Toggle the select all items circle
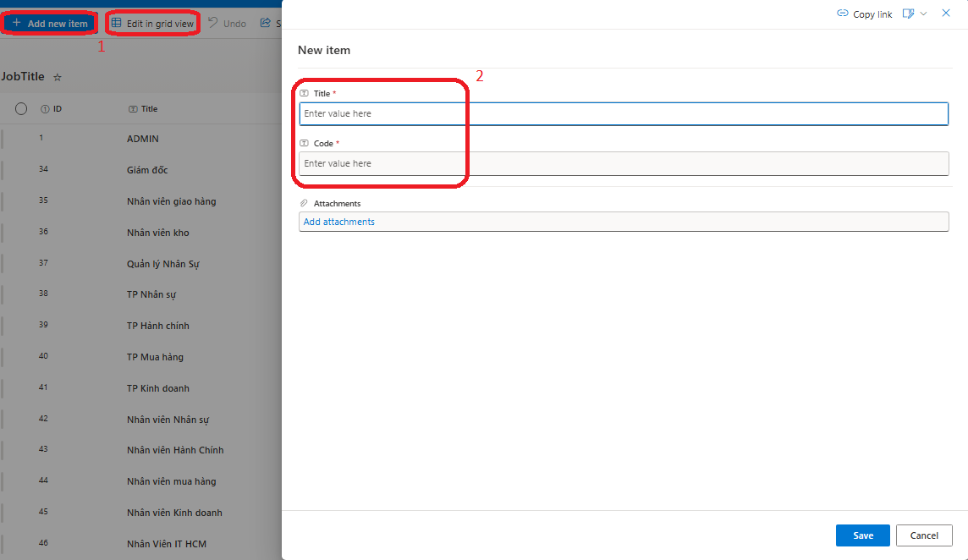Screen dimensions: 968x560 point(21,108)
